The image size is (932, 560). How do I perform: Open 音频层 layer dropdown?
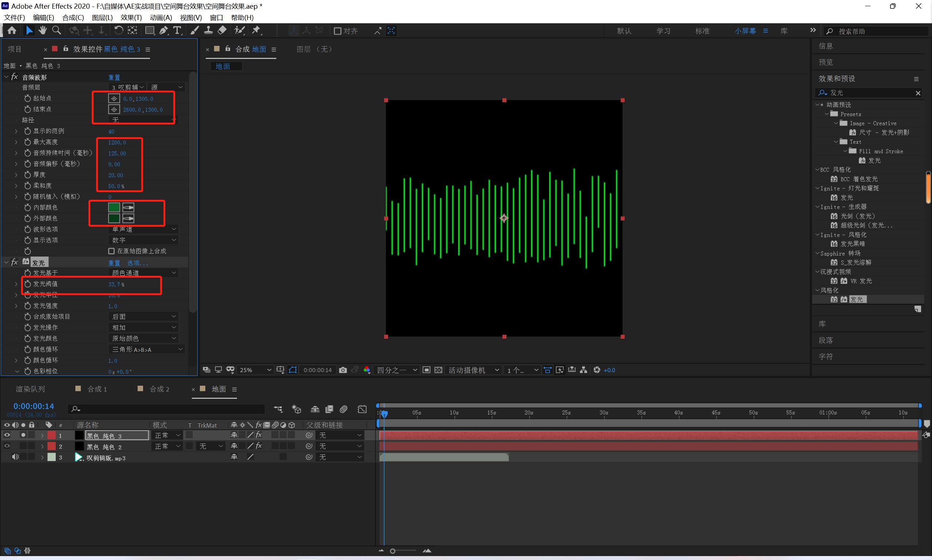coord(127,87)
